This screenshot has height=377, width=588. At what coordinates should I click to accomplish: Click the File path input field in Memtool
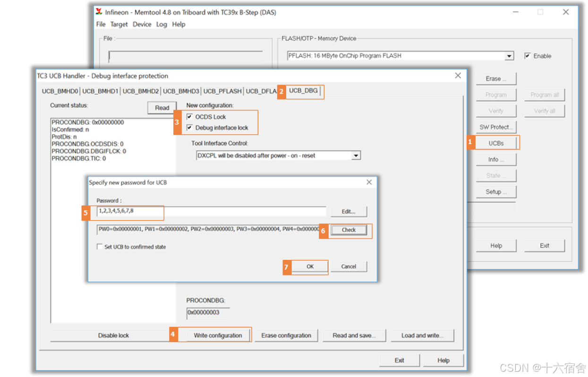[186, 57]
